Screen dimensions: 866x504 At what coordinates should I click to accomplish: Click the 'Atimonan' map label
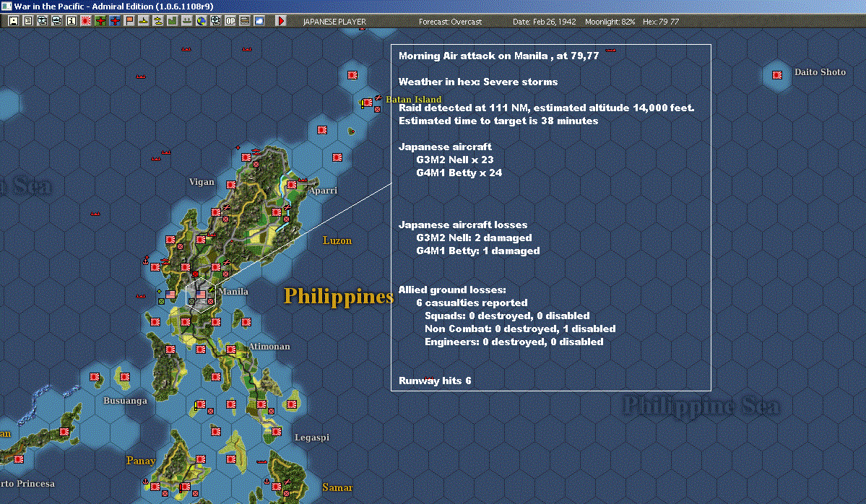269,347
